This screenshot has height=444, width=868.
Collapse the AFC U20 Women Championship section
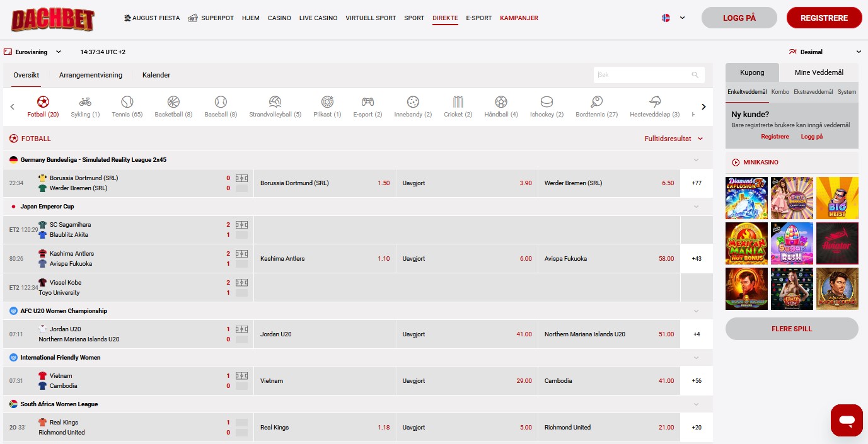click(697, 311)
